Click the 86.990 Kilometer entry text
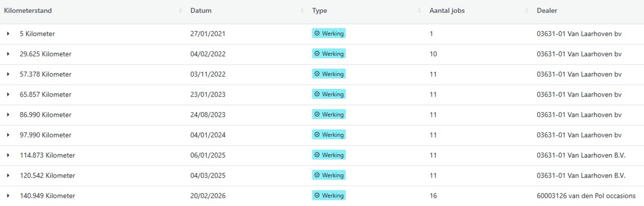The height and width of the screenshot is (206, 644). pyautogui.click(x=46, y=115)
